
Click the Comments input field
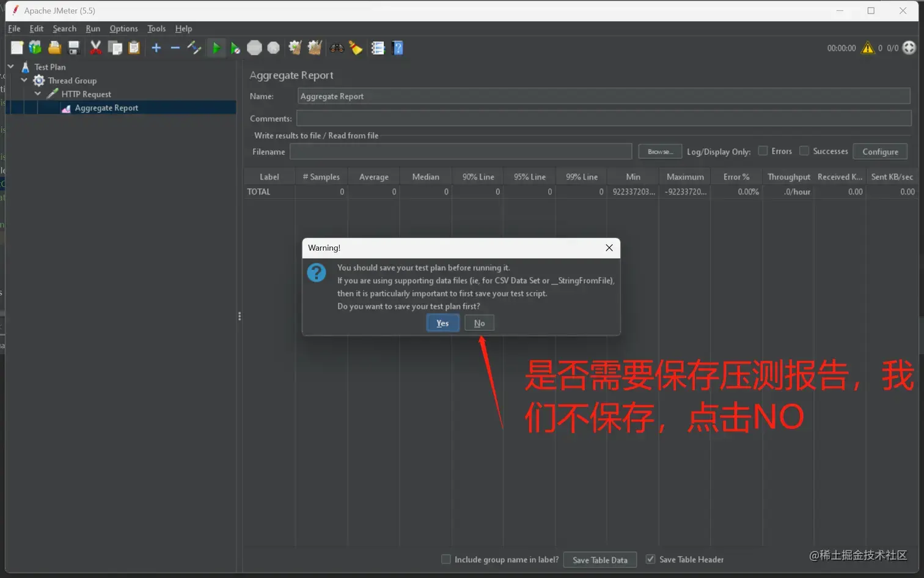tap(604, 118)
